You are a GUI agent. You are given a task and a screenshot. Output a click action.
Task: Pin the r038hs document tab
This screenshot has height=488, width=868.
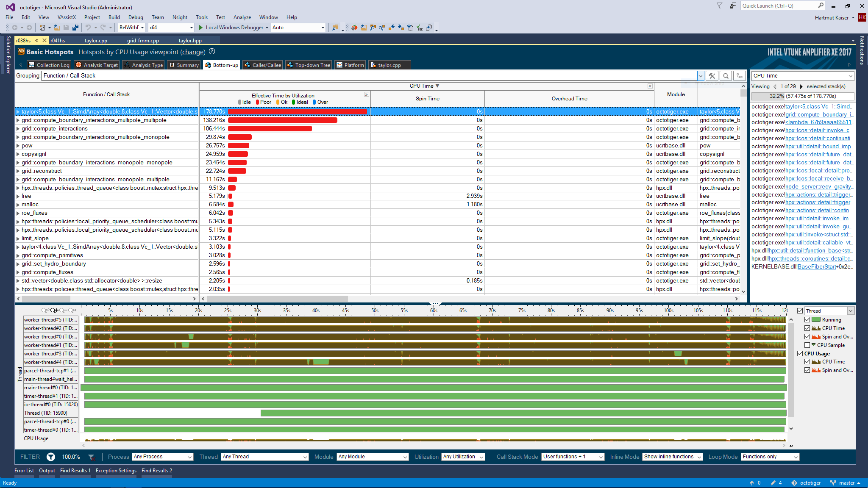(x=37, y=41)
